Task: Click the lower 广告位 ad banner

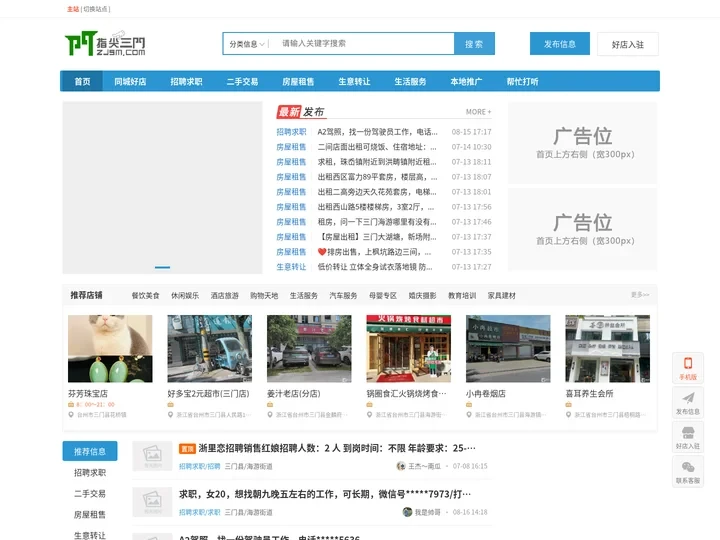Action: coord(583,230)
